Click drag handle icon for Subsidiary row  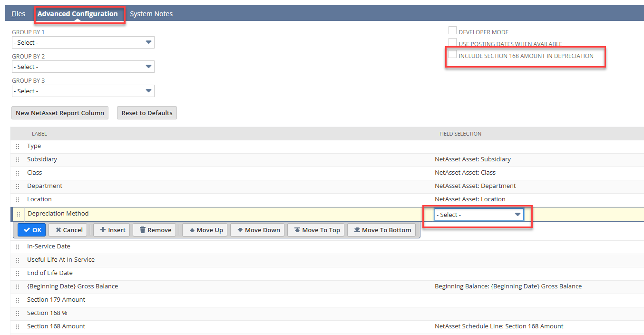pyautogui.click(x=18, y=160)
